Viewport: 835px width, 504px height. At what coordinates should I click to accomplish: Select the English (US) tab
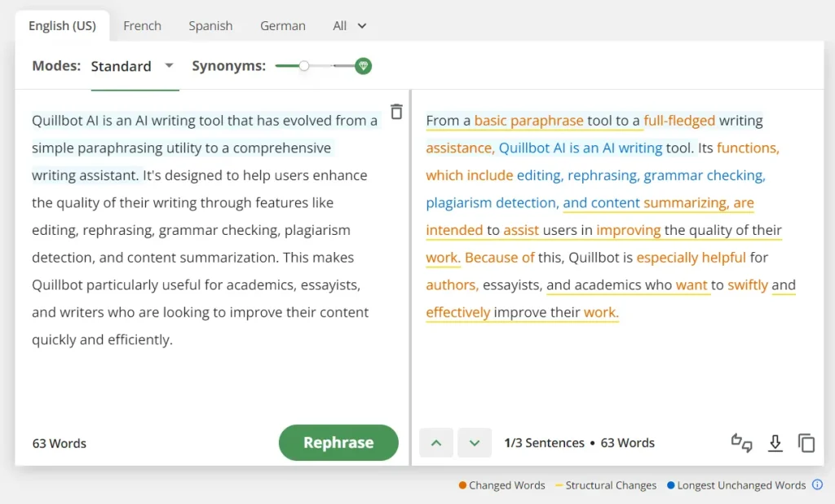(62, 26)
